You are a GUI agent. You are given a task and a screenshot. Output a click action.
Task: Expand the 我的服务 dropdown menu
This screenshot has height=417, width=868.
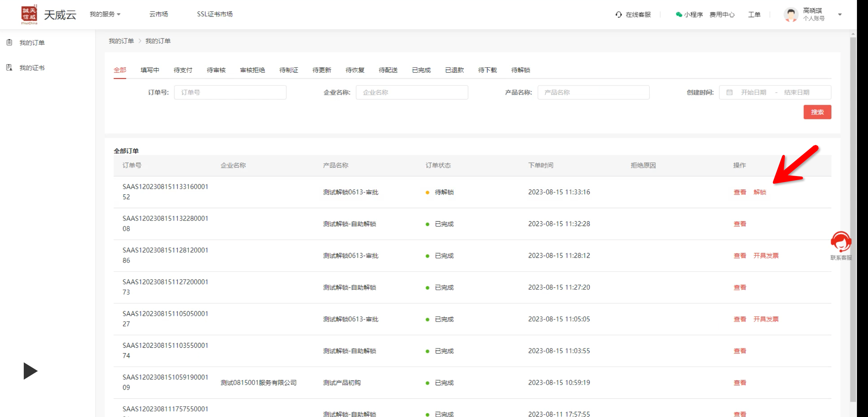click(105, 14)
